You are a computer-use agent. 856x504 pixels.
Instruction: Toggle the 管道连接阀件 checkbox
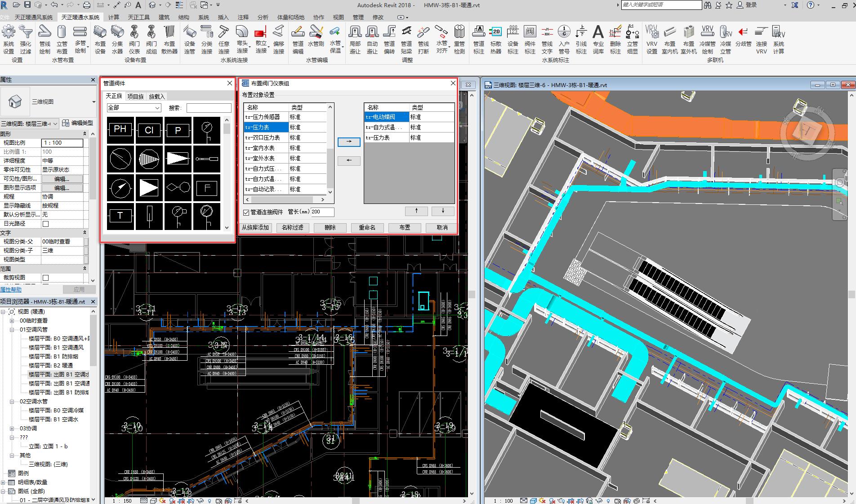(x=246, y=212)
